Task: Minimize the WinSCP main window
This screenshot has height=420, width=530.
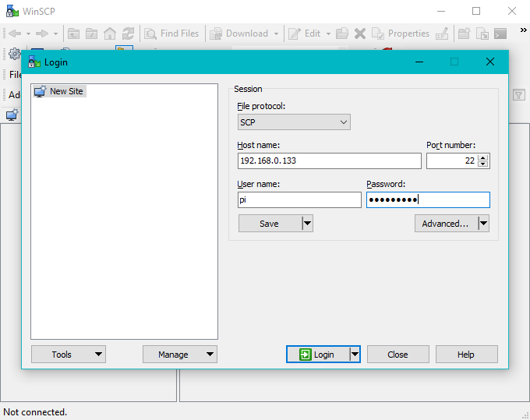Action: pos(441,11)
